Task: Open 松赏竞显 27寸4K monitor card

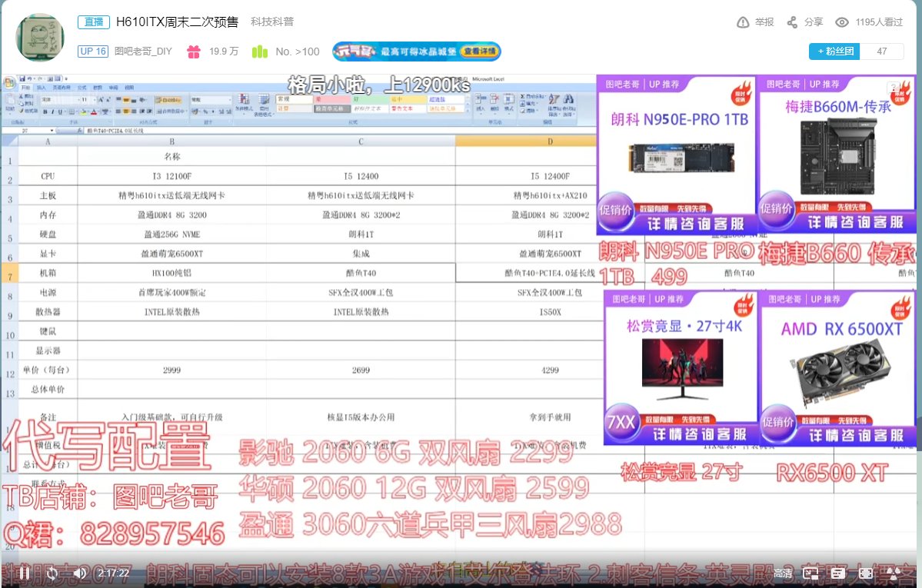Action: 681,367
